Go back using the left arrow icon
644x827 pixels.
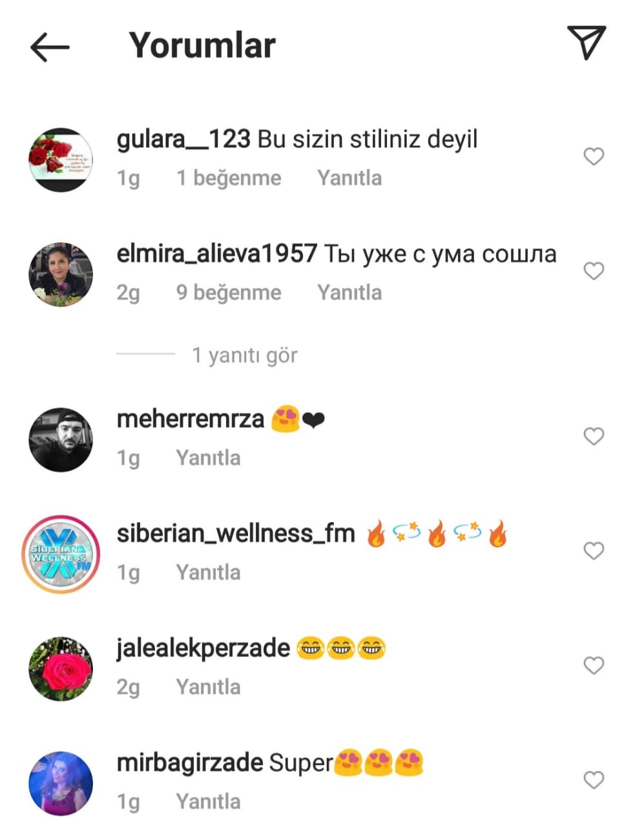coord(50,46)
